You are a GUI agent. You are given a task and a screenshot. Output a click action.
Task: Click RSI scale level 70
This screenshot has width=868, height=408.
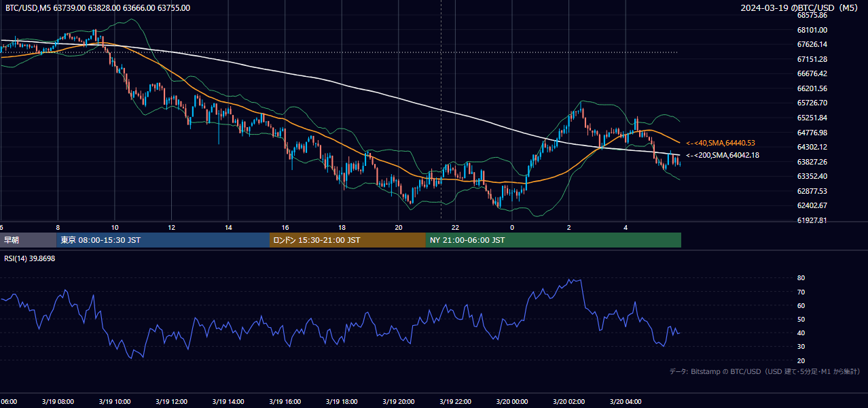[801, 292]
